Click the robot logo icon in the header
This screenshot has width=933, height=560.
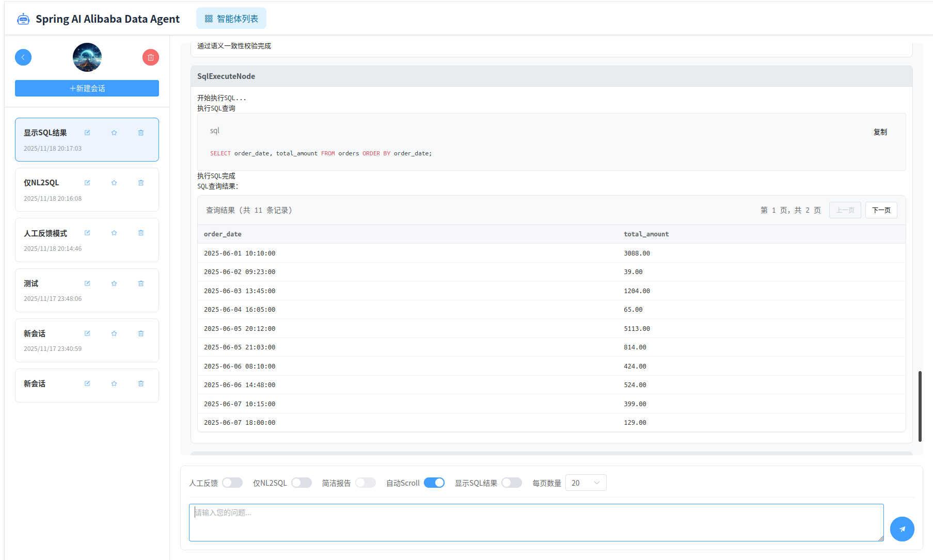23,18
